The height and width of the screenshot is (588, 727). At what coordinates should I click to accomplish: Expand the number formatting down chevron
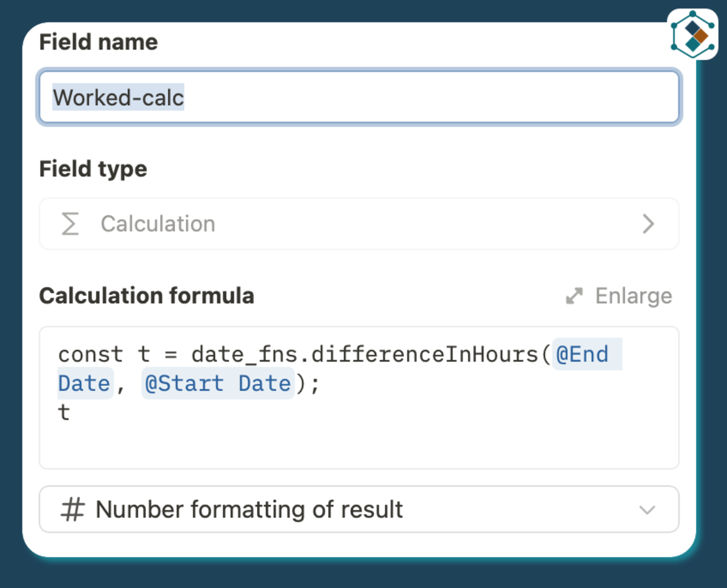(647, 510)
